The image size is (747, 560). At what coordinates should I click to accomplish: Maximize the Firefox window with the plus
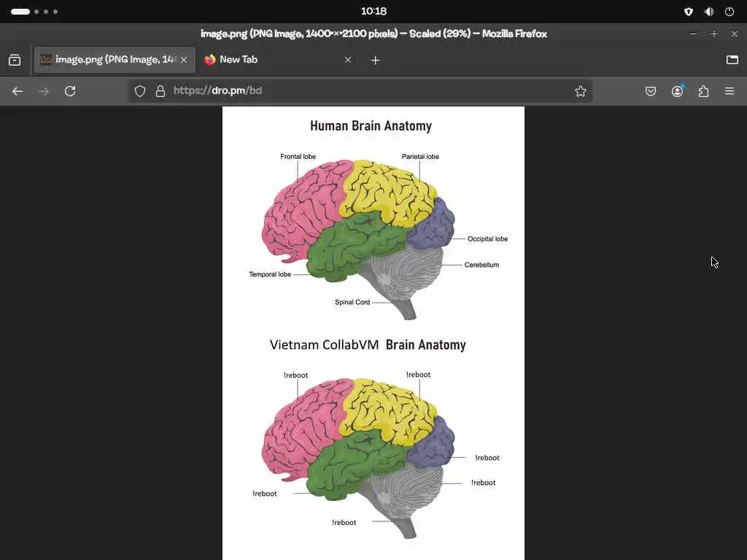coord(713,34)
